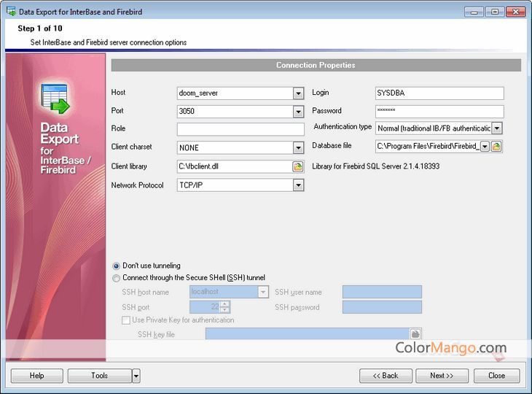This screenshot has height=394, width=532.
Task: Expand the Network Protocol dropdown
Action: click(298, 185)
